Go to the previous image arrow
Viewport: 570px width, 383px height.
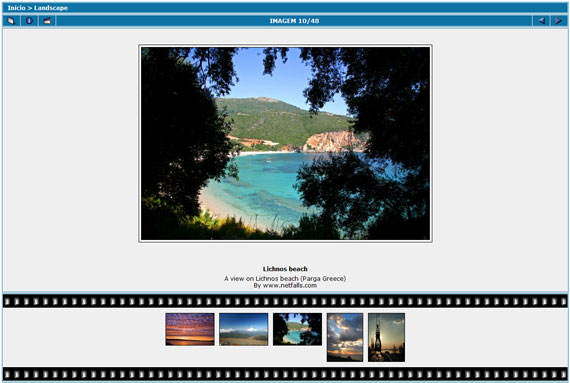[x=541, y=21]
